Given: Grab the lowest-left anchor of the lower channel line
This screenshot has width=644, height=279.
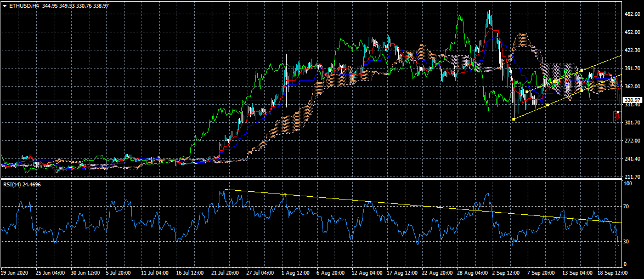Looking at the screenshot, I should 513,119.
